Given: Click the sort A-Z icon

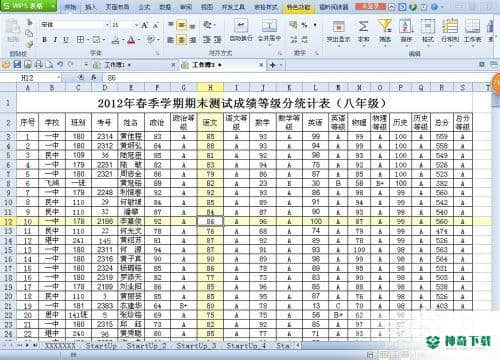Looking at the screenshot, I should point(406,26).
